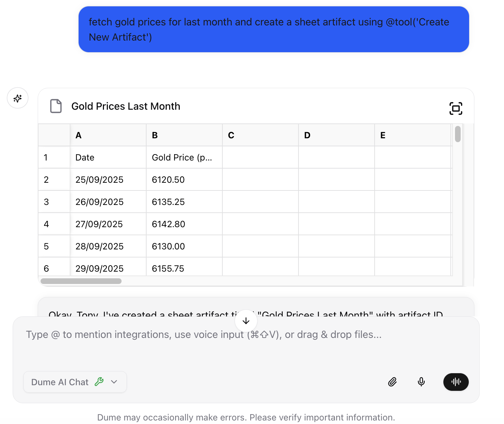Activate the microphone for voice input
This screenshot has width=504, height=424.
point(421,382)
